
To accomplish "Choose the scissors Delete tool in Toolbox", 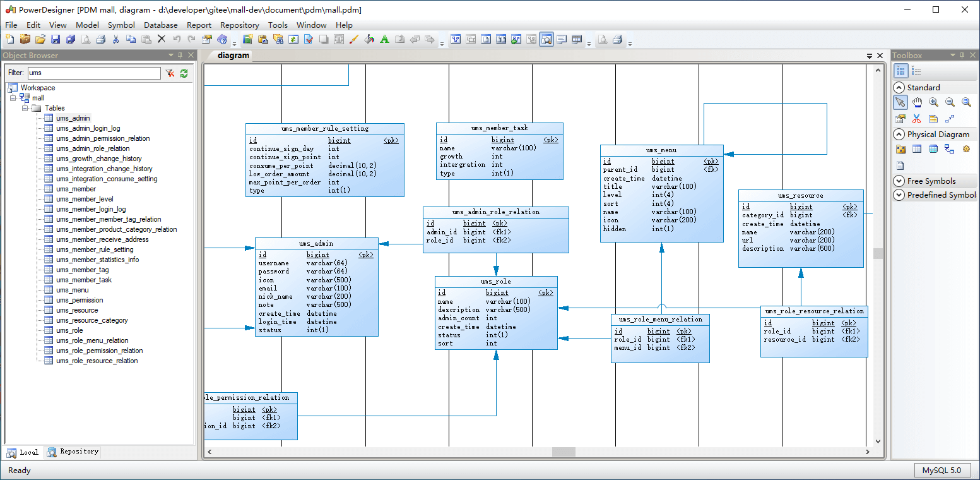I will tap(917, 118).
